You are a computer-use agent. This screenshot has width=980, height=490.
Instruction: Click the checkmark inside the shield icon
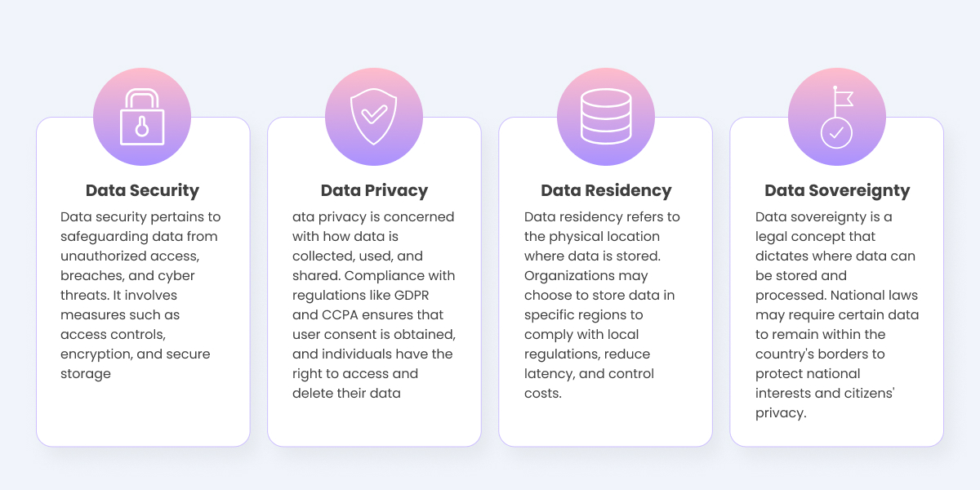pyautogui.click(x=374, y=114)
